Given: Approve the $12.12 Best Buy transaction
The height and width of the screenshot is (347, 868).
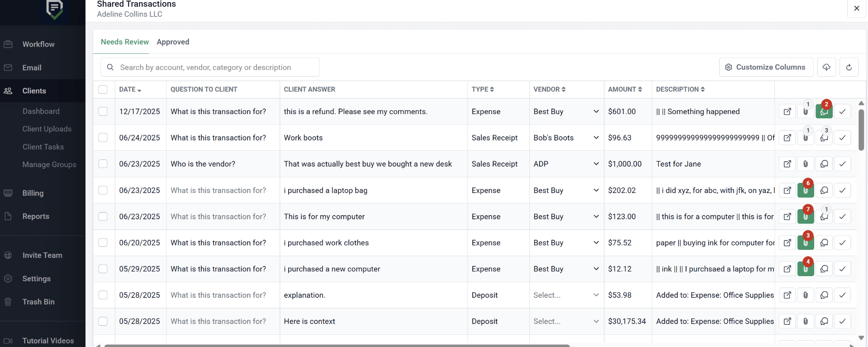Looking at the screenshot, I should coord(843,269).
